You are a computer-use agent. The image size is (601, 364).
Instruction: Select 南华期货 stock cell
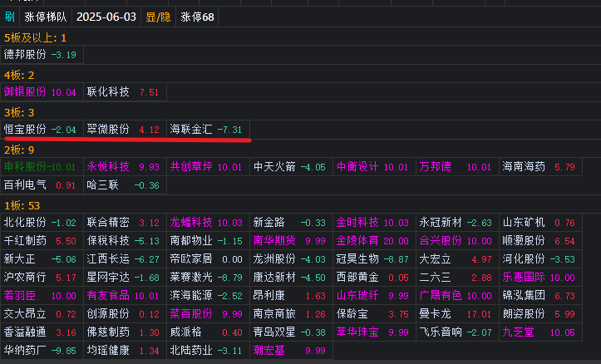[x=291, y=241]
